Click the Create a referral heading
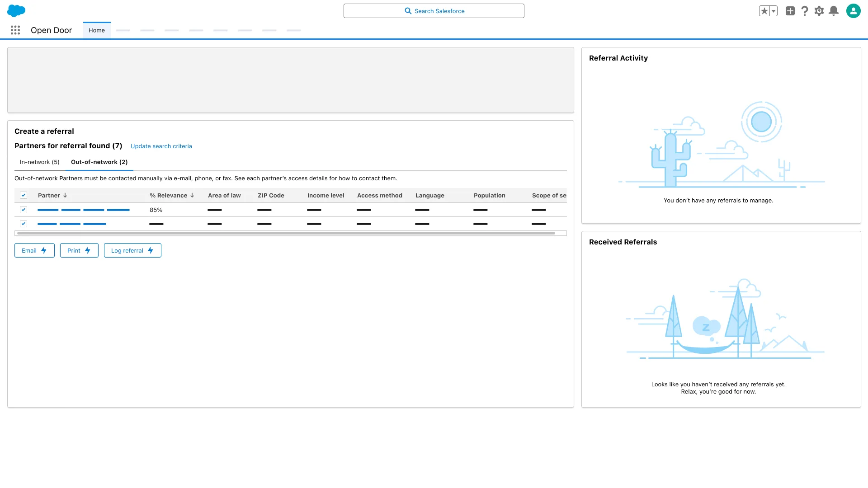 (x=44, y=131)
